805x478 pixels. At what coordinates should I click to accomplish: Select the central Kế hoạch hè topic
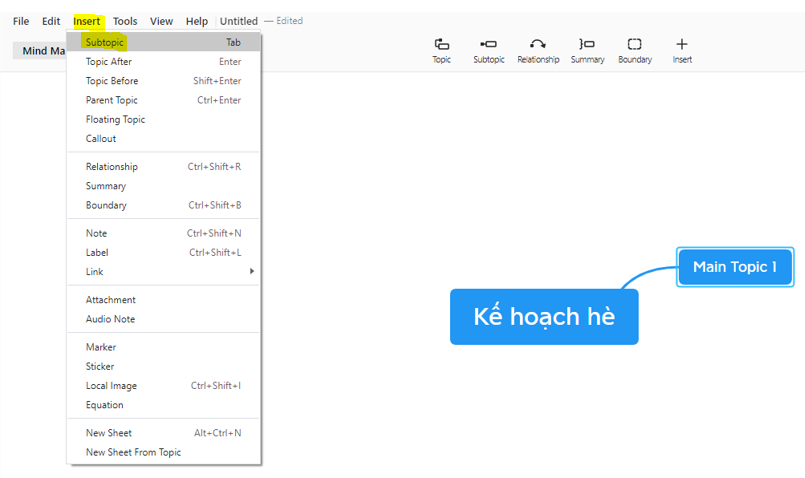tap(544, 317)
